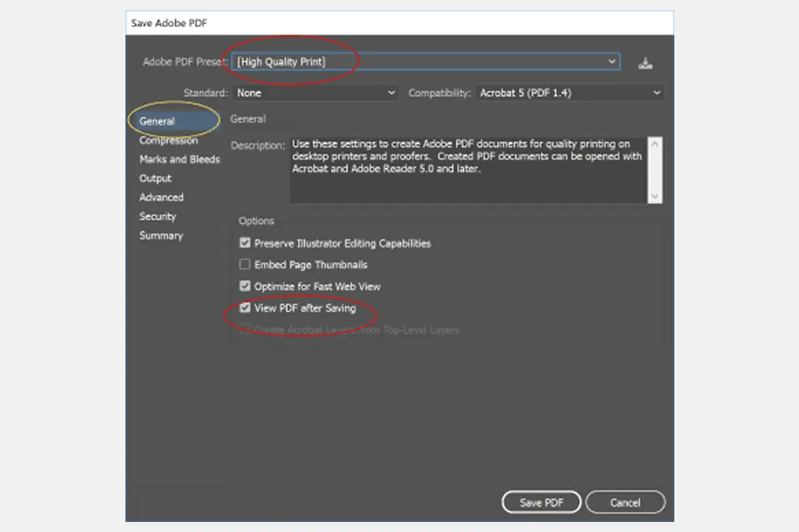Select the Compression category
This screenshot has height=532, width=799.
[x=169, y=140]
